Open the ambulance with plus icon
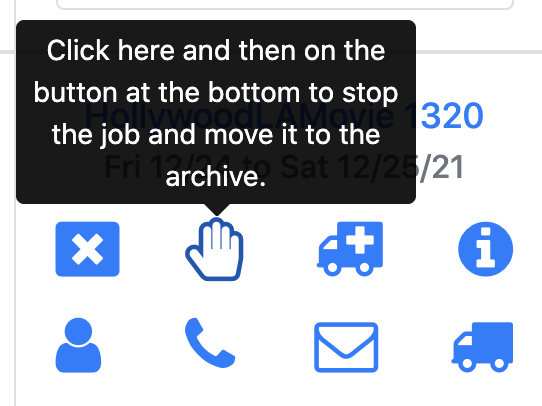Screen dimensions: 542x406 (350, 249)
